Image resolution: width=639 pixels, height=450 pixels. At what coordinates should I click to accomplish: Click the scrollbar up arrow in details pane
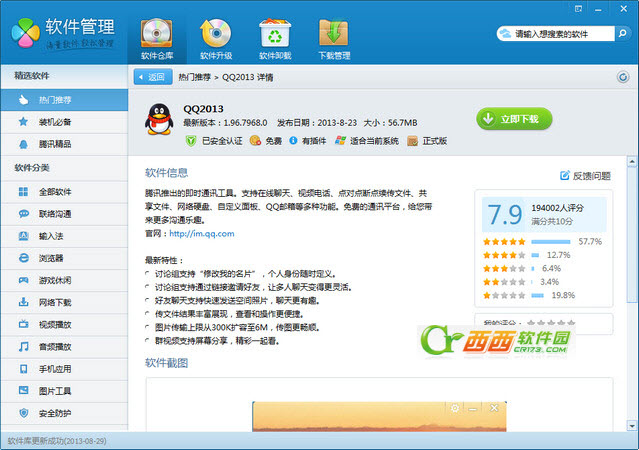pyautogui.click(x=632, y=161)
